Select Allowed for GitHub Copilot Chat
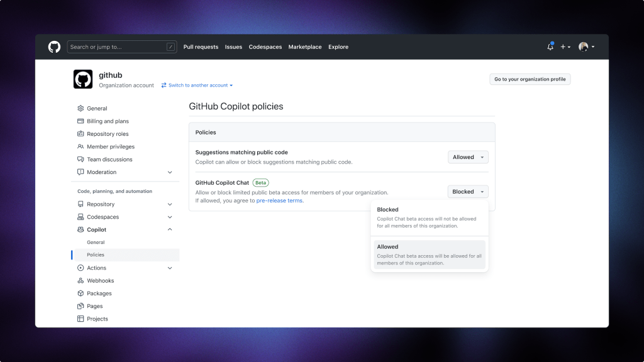This screenshot has height=362, width=644. pyautogui.click(x=430, y=254)
